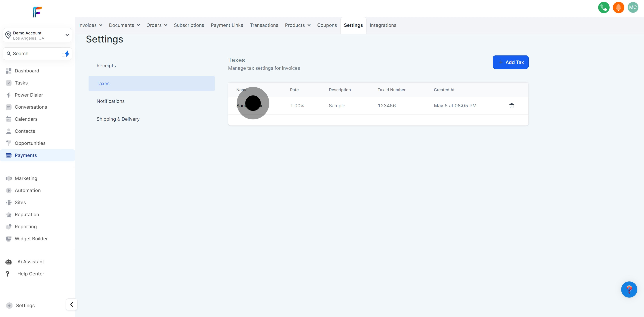The height and width of the screenshot is (317, 644).
Task: Click the green phone dialer icon
Action: pos(604,8)
